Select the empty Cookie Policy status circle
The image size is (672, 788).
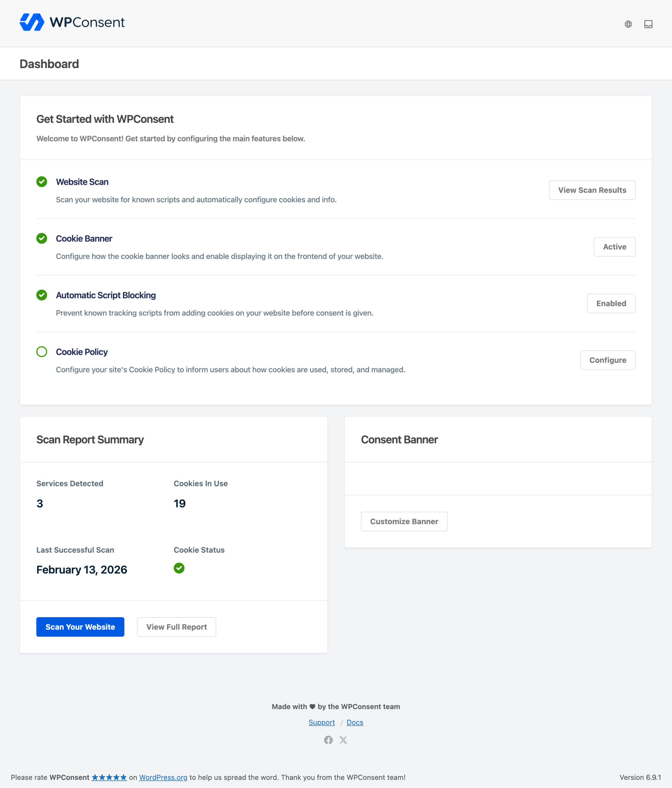pos(42,352)
